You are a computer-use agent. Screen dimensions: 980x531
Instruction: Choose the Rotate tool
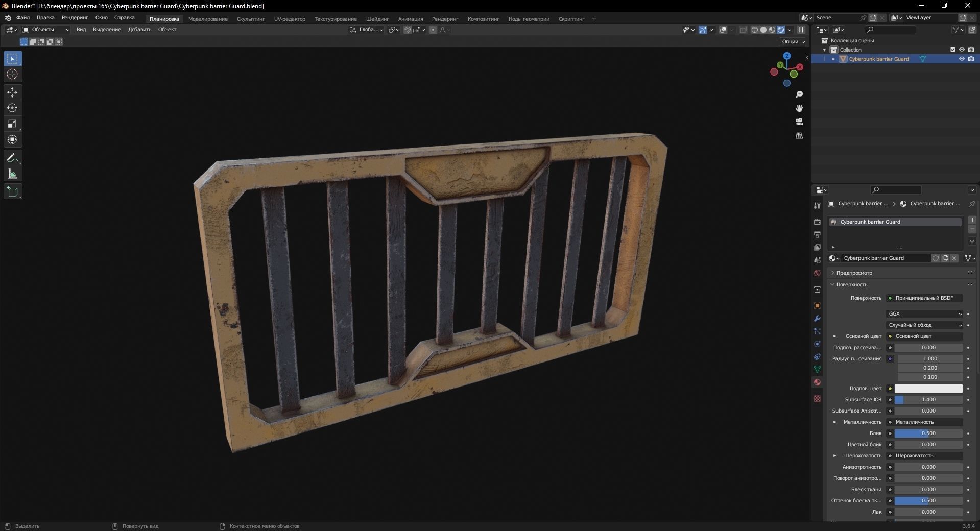point(13,108)
